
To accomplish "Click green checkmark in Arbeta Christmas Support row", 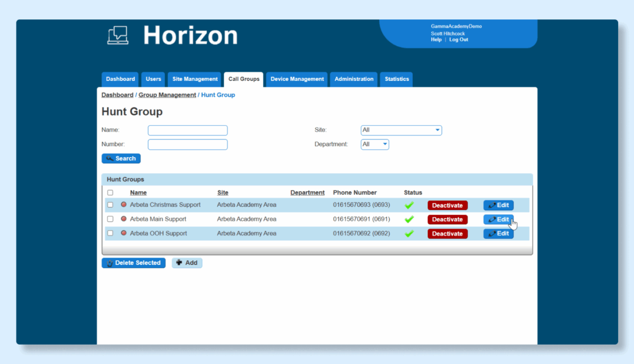I will click(409, 205).
